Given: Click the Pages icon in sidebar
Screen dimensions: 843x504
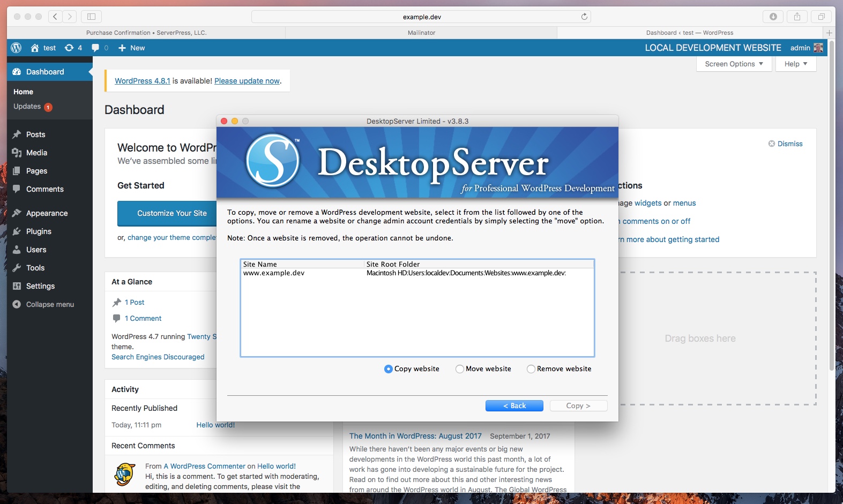Looking at the screenshot, I should click(17, 171).
